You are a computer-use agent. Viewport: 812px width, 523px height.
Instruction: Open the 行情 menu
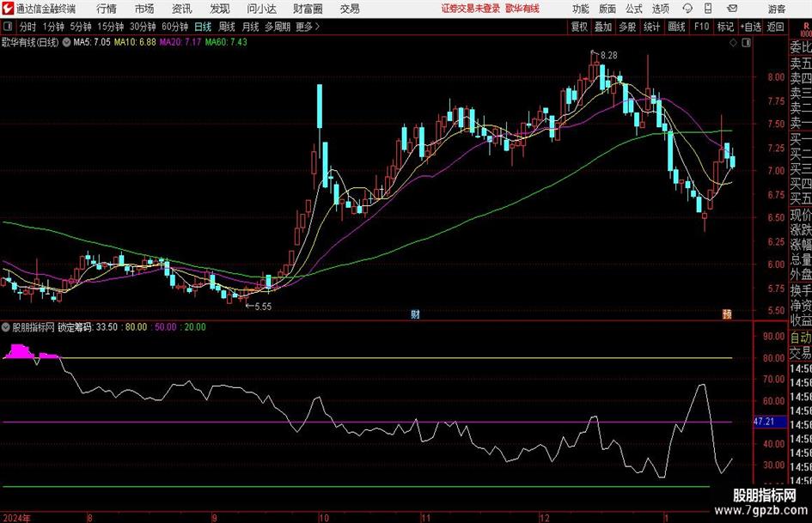point(107,9)
